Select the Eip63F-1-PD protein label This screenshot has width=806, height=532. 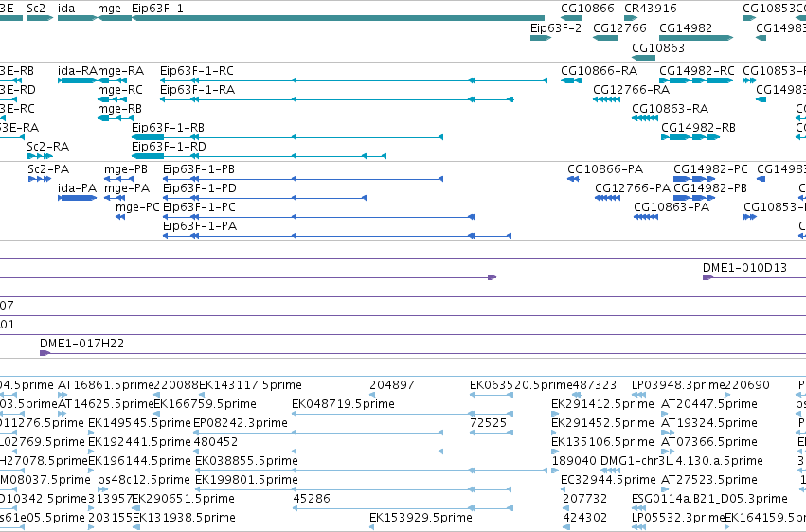point(200,188)
